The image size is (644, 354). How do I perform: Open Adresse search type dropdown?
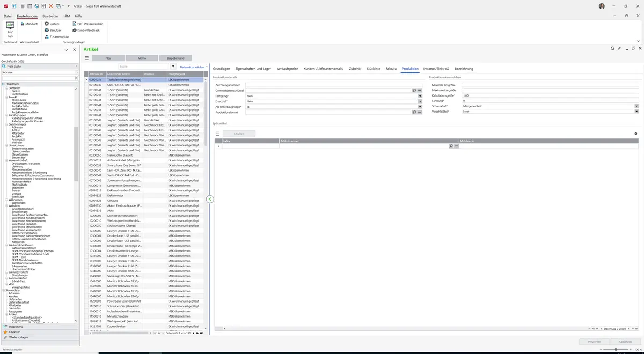[x=77, y=72]
